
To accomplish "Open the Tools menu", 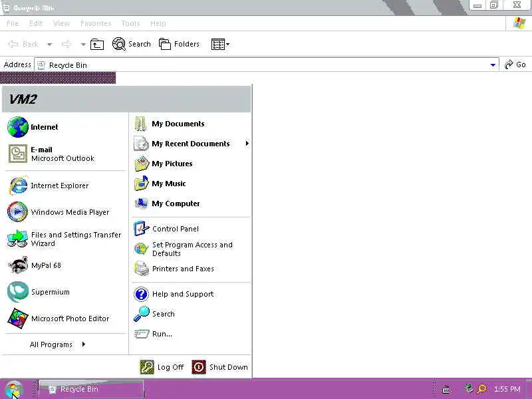I will 130,23.
